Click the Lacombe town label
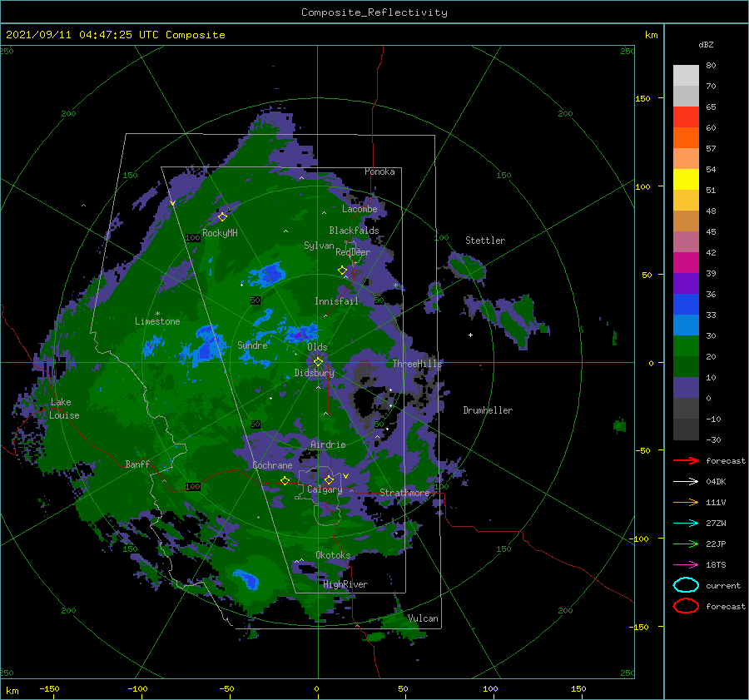 360,209
